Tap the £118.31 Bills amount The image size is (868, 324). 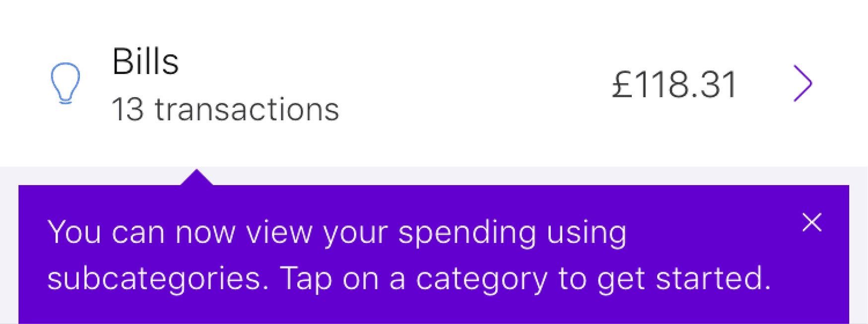(x=674, y=84)
